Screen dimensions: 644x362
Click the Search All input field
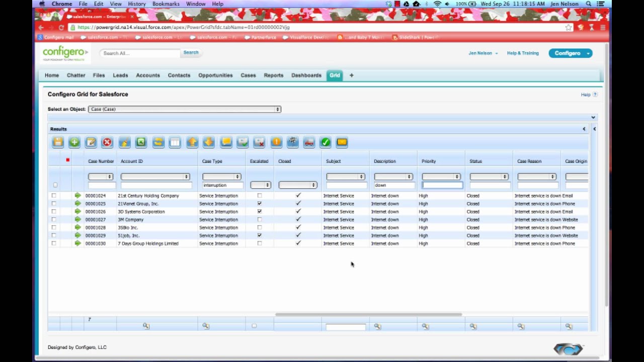pos(140,53)
